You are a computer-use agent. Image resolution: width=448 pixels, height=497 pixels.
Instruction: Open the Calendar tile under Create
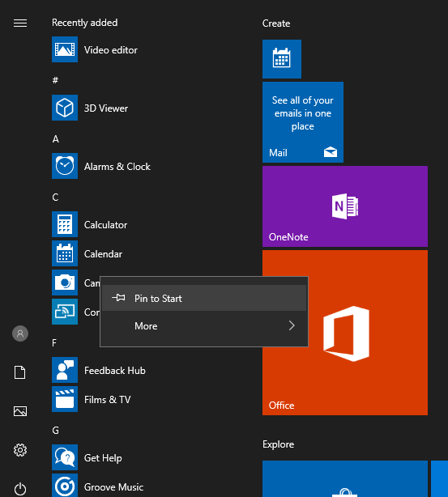point(282,59)
